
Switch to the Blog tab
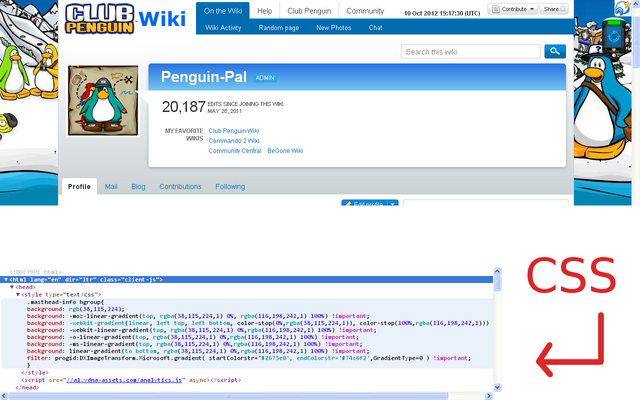point(138,187)
